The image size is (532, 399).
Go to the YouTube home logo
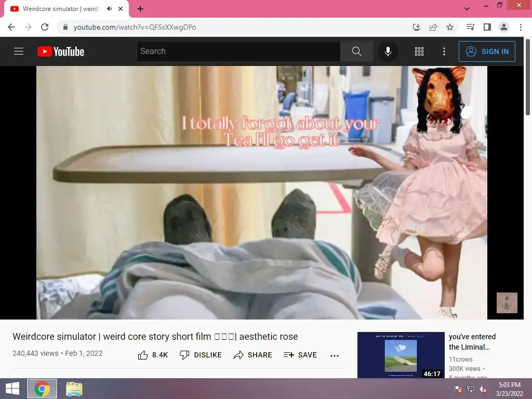(x=61, y=51)
